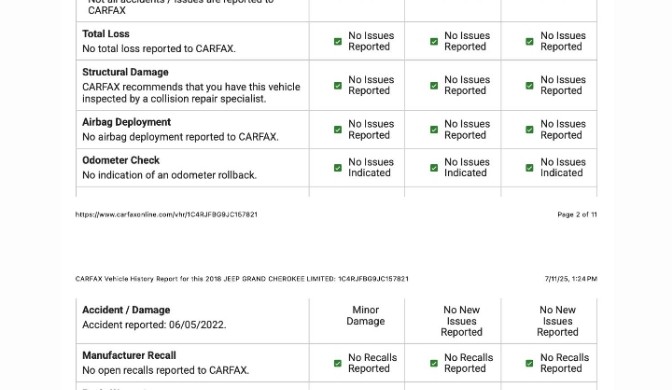Click the Minor Damage cell
The image size is (672, 390).
366,315
